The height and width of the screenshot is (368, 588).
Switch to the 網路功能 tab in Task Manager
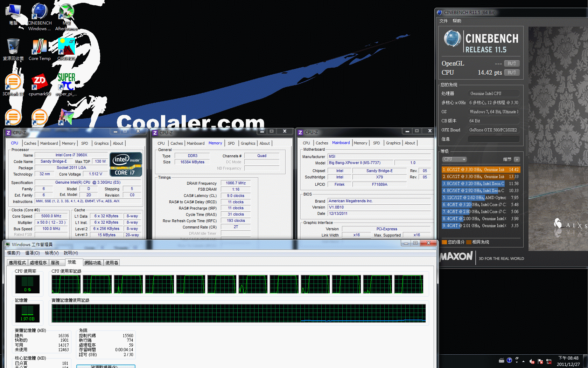click(x=93, y=263)
